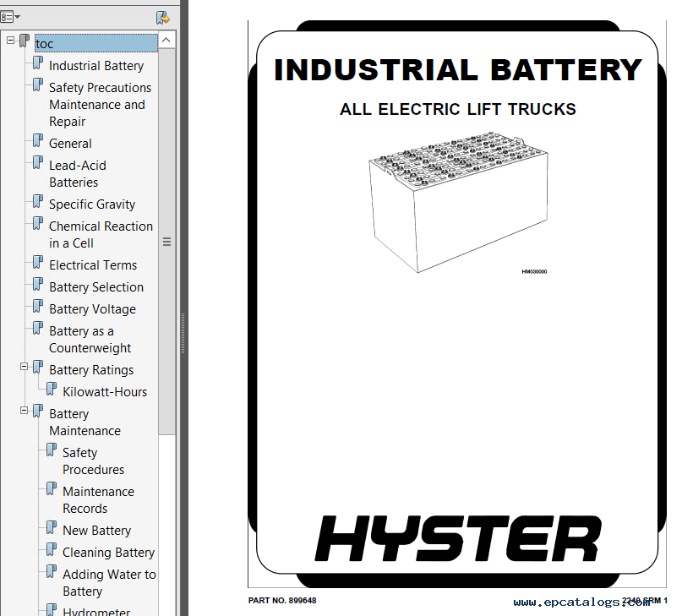This screenshot has width=693, height=616.
Task: Collapse the Battery Ratings bookmark group
Action: tap(25, 367)
